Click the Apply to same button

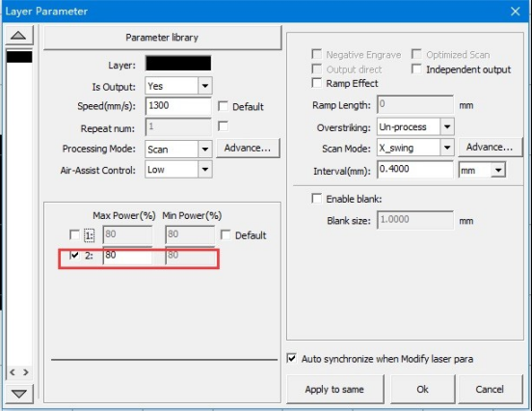pyautogui.click(x=334, y=389)
